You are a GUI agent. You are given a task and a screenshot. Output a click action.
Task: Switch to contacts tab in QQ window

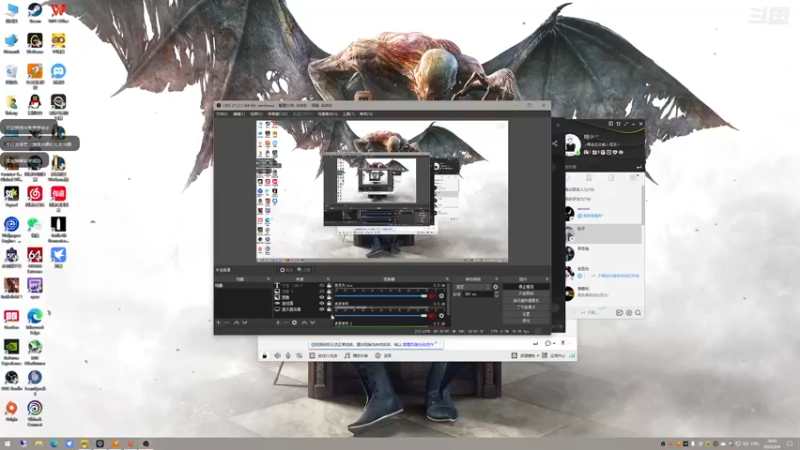click(589, 178)
